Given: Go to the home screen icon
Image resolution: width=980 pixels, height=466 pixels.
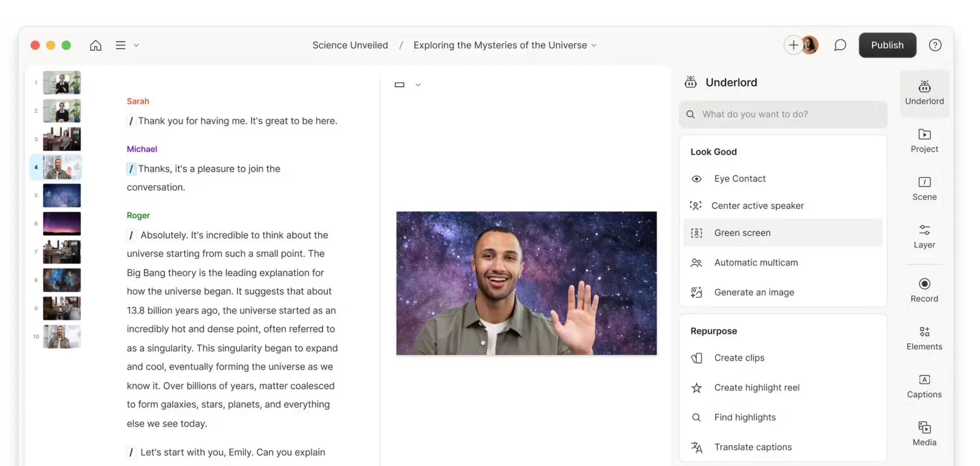Looking at the screenshot, I should [95, 45].
